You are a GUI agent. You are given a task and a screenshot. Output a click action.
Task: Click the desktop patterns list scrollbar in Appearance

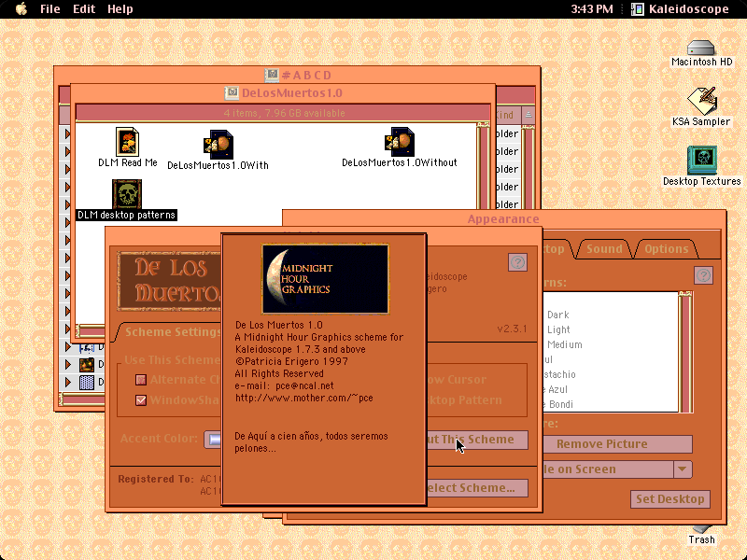[x=685, y=352]
